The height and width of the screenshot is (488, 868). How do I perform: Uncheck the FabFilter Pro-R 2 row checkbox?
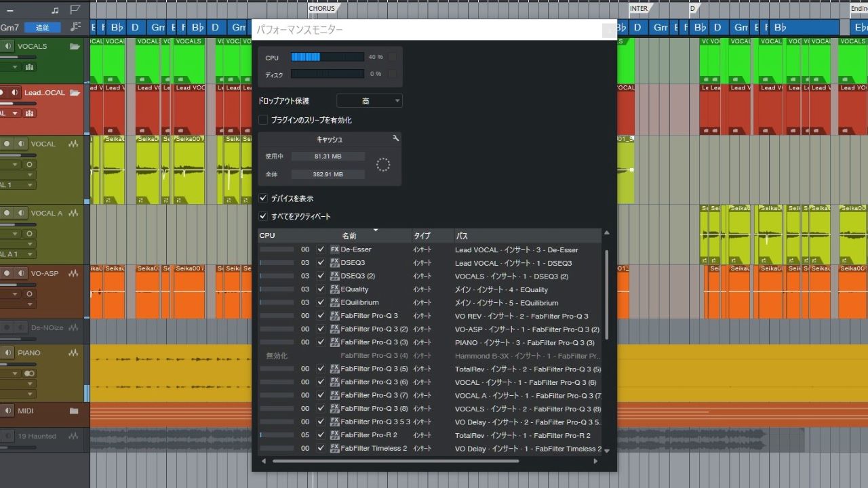(321, 435)
